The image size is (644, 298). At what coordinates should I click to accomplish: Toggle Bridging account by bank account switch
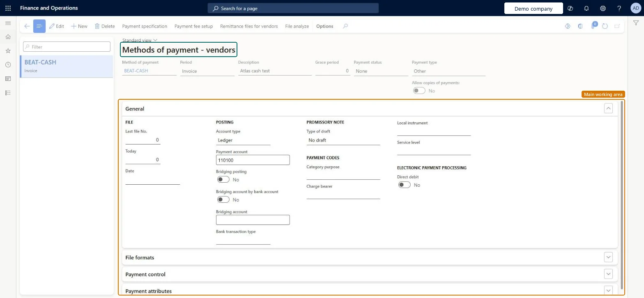(223, 199)
